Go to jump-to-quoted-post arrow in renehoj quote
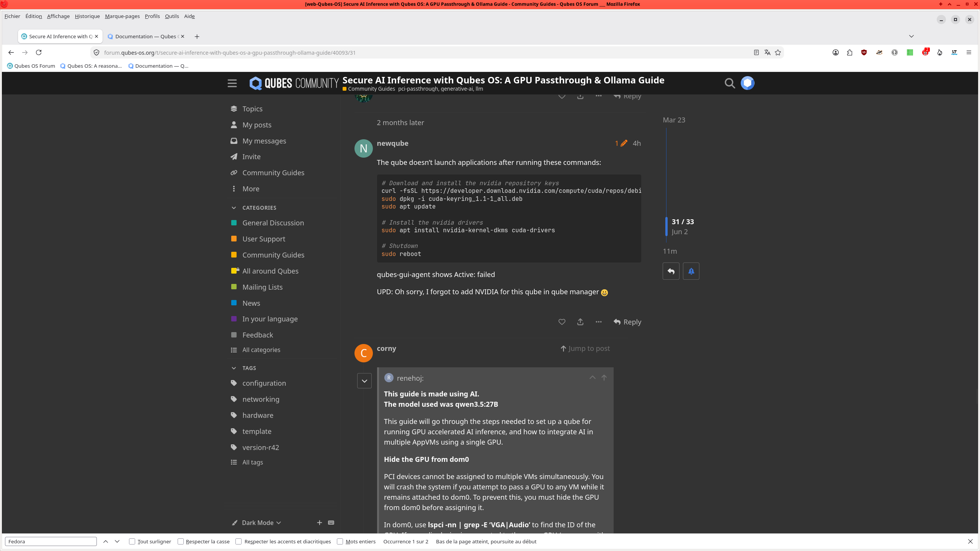The image size is (980, 551). pyautogui.click(x=604, y=378)
